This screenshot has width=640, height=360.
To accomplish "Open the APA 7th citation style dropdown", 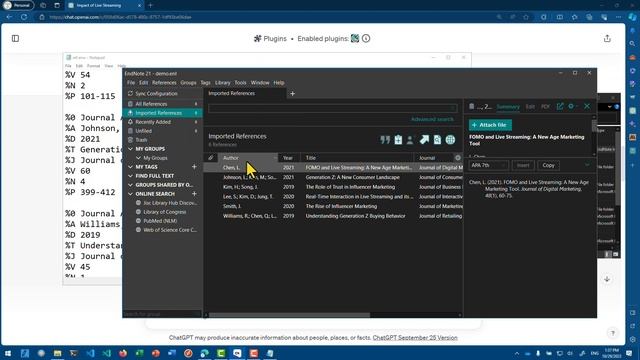I will pos(489,165).
